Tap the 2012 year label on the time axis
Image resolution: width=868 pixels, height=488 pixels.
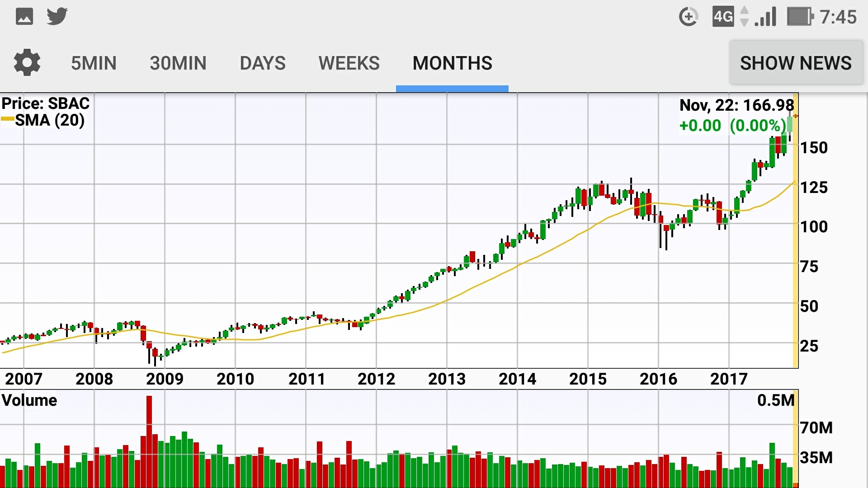click(376, 379)
